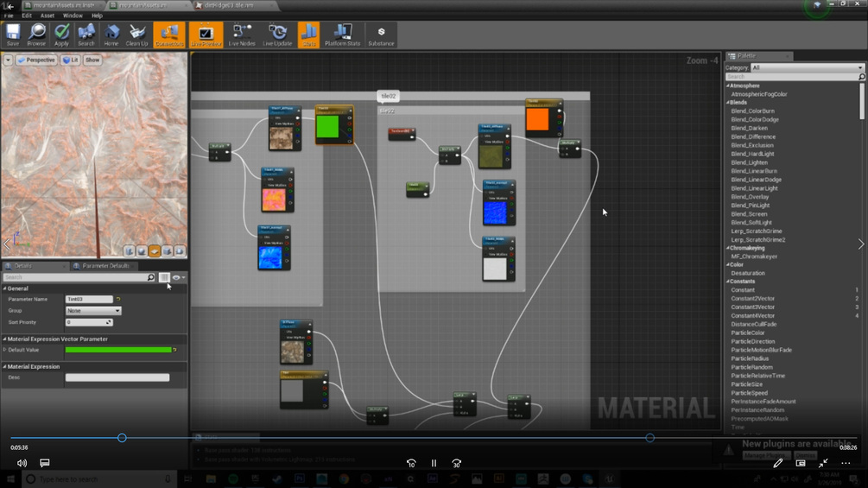Click the green Default Value color swatch
This screenshot has width=868, height=488.
[x=118, y=350]
